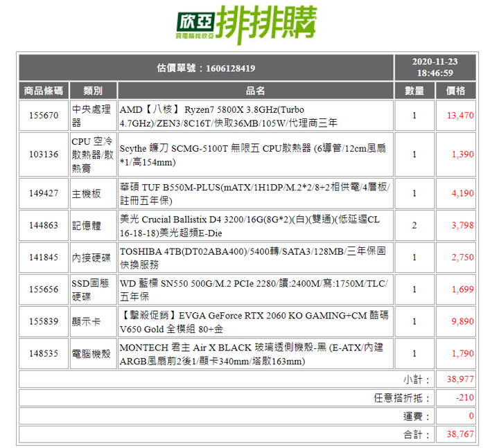Click shipping fee value 0
Screen dimensions: 499x448
pos(471,416)
